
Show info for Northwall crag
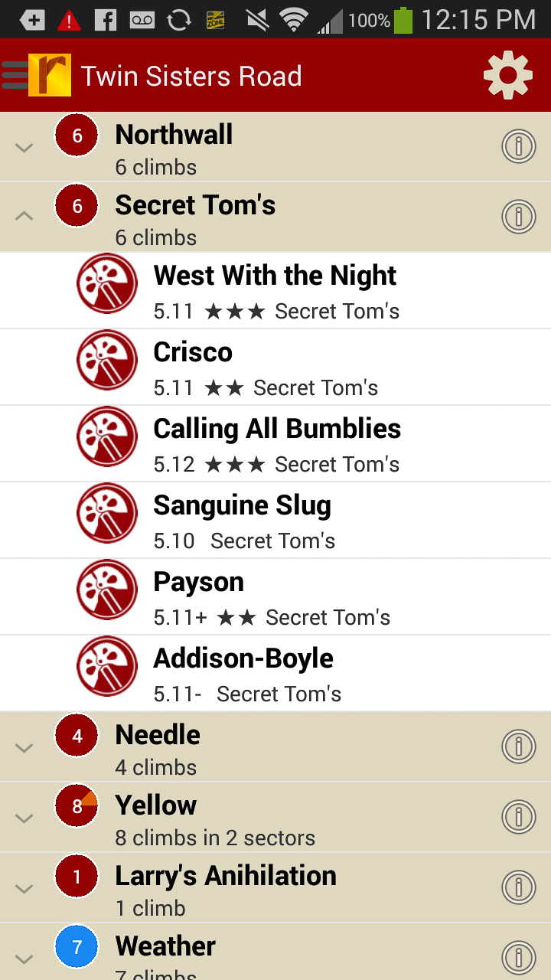pyautogui.click(x=518, y=145)
